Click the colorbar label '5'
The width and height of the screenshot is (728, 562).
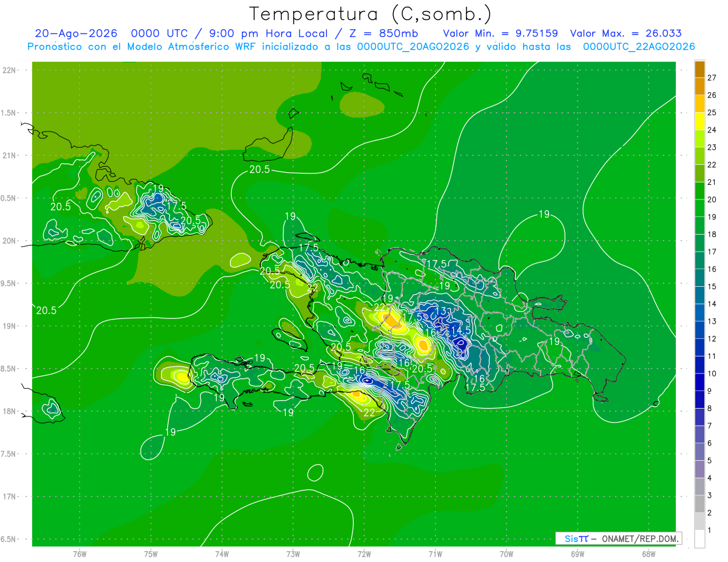tap(710, 461)
